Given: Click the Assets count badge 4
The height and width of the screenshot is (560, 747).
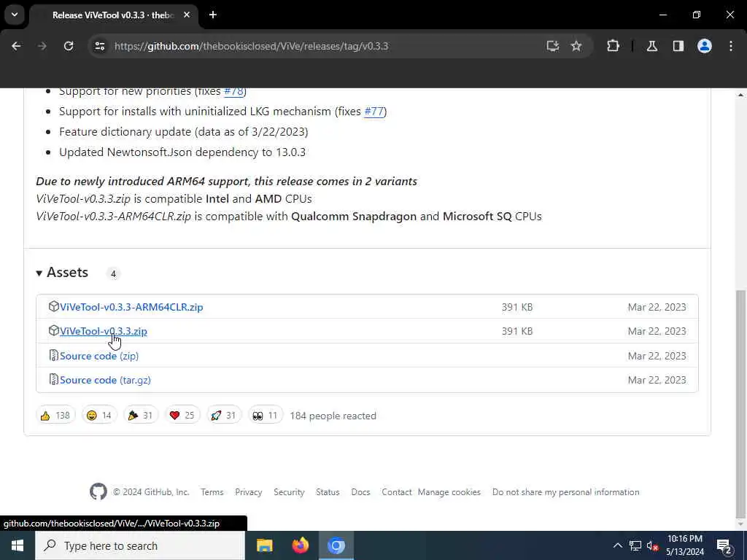Looking at the screenshot, I should tap(113, 274).
